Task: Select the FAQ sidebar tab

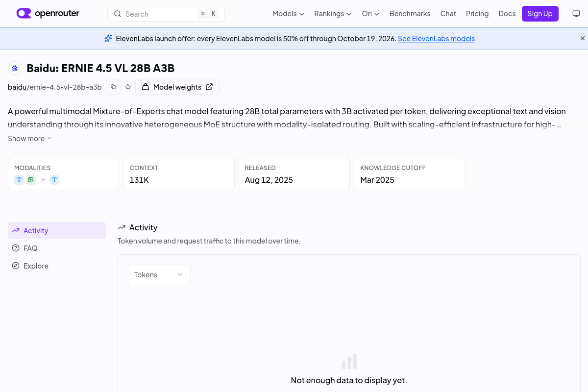Action: 57,248
